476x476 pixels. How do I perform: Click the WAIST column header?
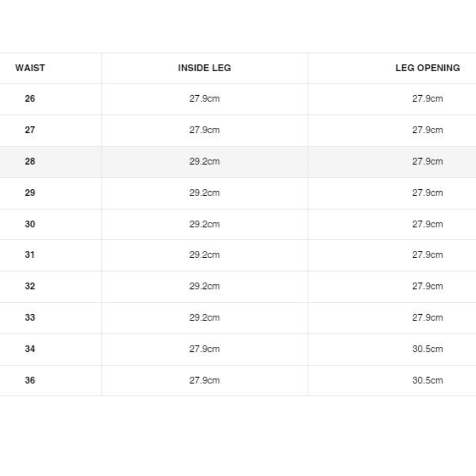point(30,68)
